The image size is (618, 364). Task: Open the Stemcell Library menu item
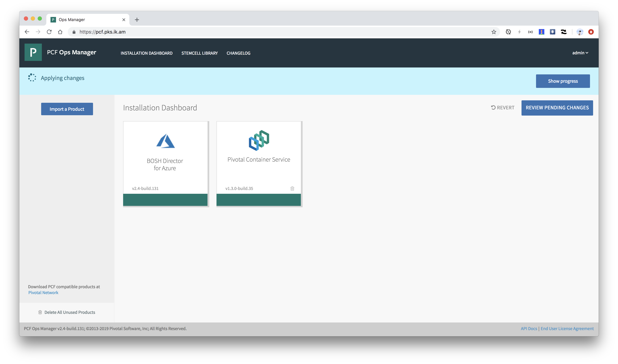[199, 53]
